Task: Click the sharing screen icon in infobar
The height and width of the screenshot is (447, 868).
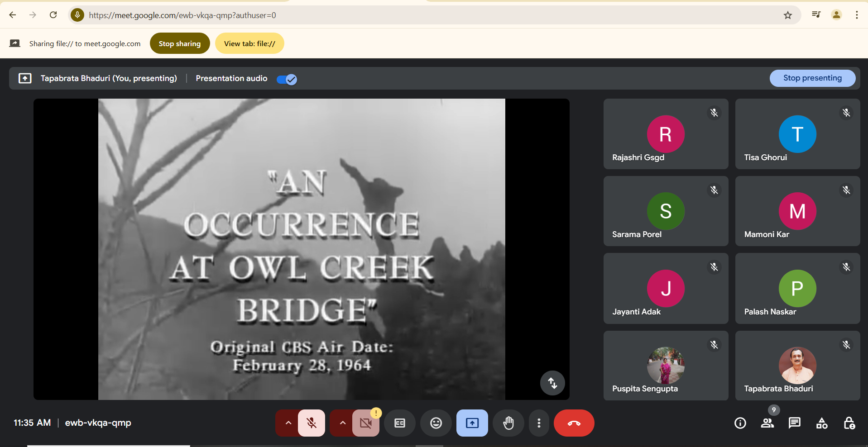Action: [x=15, y=43]
